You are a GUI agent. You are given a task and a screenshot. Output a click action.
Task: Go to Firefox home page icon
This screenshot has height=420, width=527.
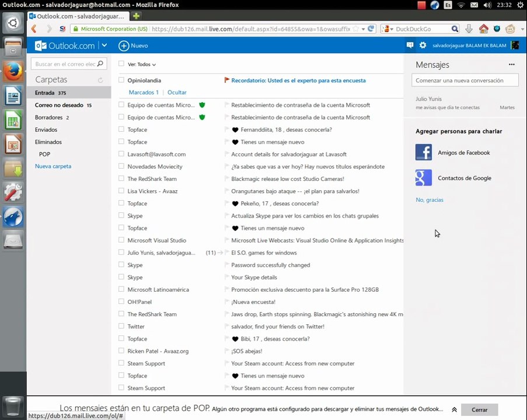point(484,29)
